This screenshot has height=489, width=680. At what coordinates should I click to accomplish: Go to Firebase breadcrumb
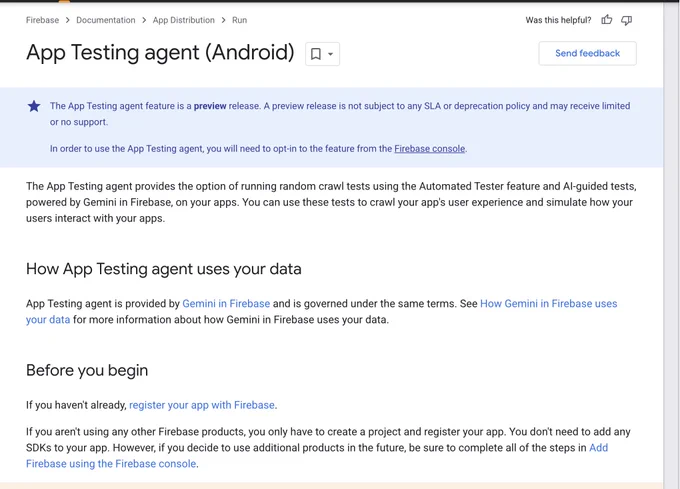[42, 20]
